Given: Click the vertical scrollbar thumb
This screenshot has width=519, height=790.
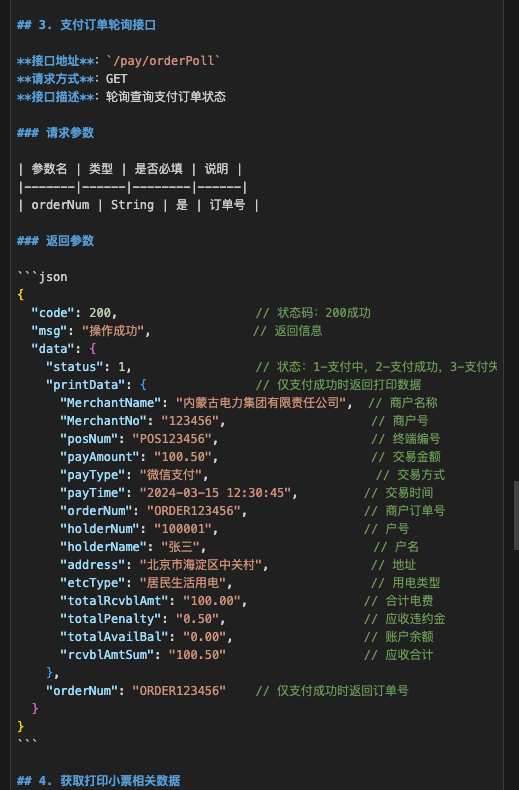Looking at the screenshot, I should tap(516, 515).
